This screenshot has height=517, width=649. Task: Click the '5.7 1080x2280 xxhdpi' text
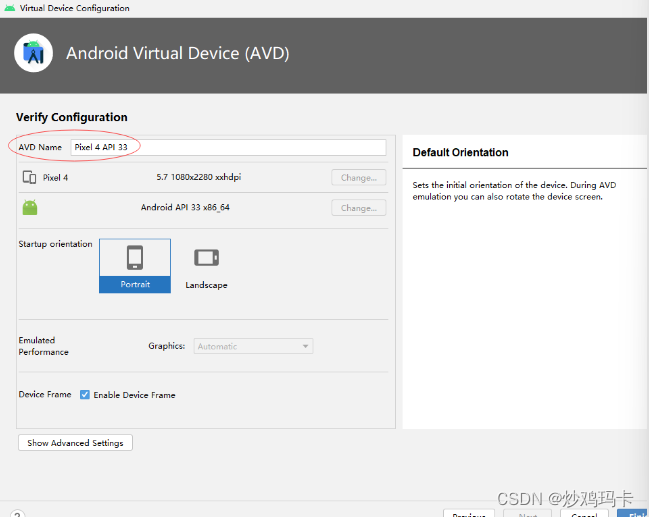(199, 177)
